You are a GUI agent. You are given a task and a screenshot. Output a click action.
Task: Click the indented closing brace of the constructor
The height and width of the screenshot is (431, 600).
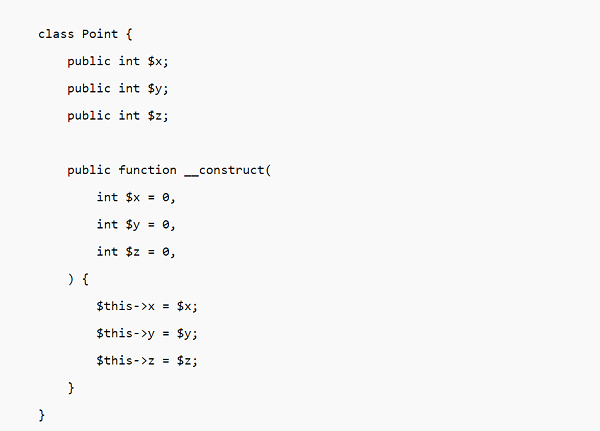[x=71, y=386]
